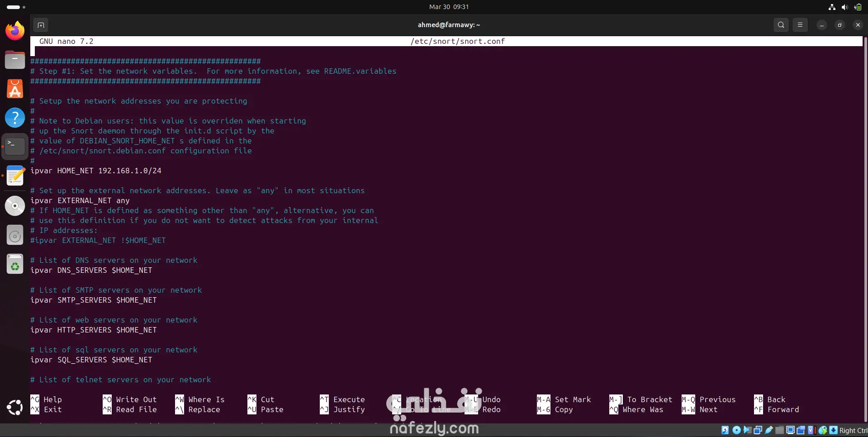The image size is (868, 437).
Task: Place cursor on ipvar HOME_NET 192.168.1.0/24 line
Action: click(96, 171)
